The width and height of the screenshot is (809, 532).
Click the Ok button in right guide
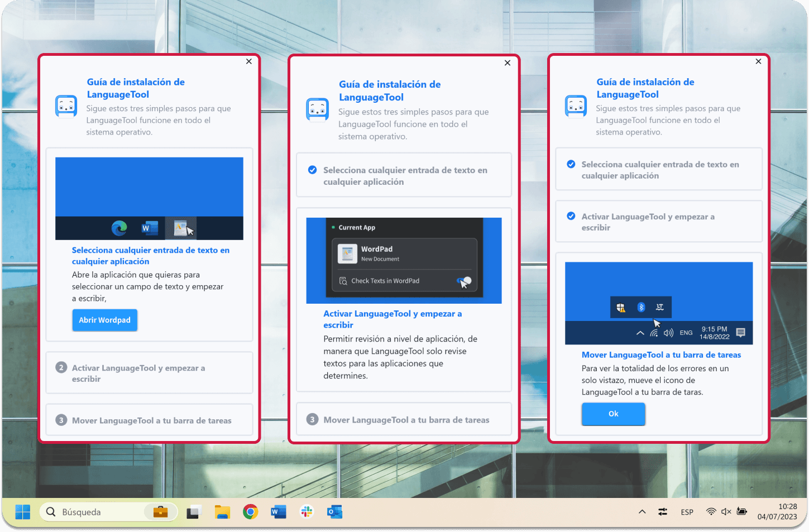point(613,414)
